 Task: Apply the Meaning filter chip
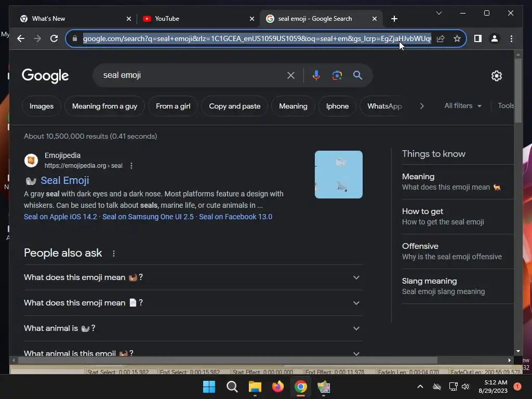pos(293,106)
